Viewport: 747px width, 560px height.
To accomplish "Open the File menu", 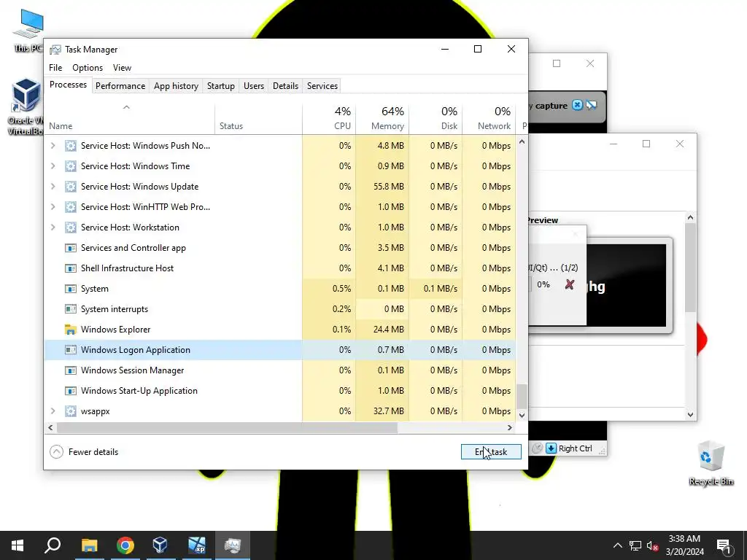I will pyautogui.click(x=55, y=68).
